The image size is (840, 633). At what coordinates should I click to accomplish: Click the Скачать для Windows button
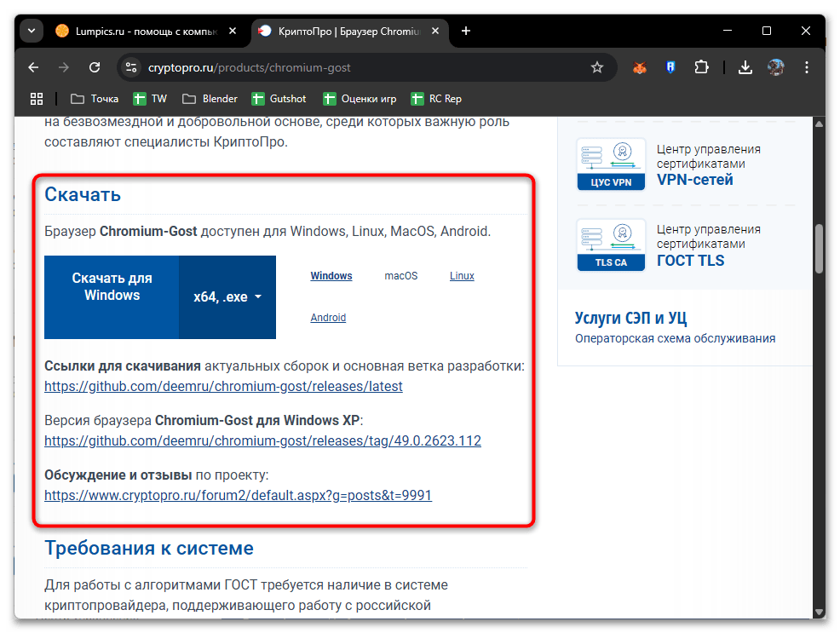(112, 297)
